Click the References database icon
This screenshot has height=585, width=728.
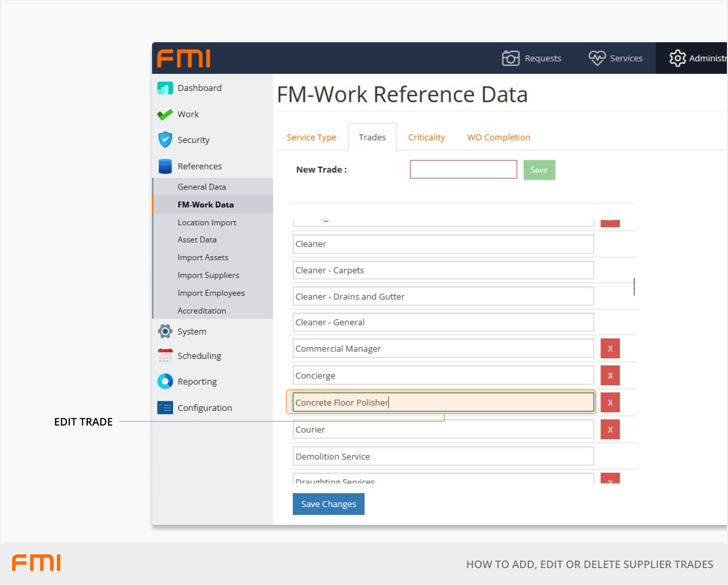coord(165,166)
